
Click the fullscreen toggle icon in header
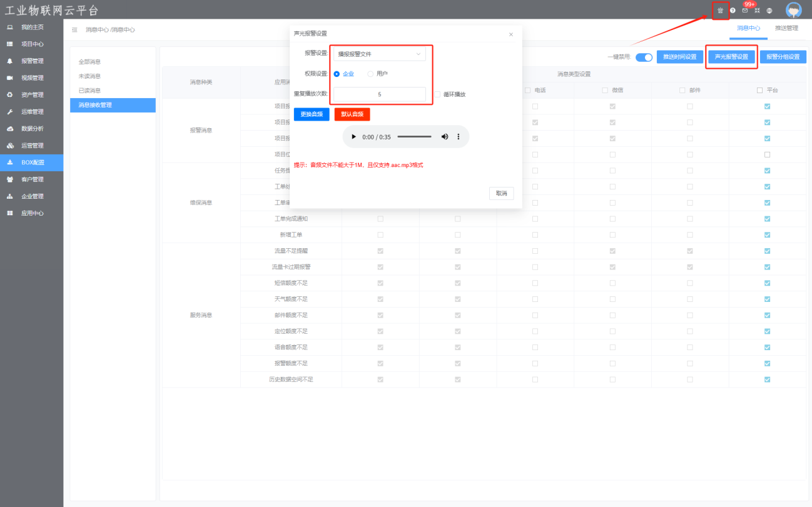click(x=757, y=11)
